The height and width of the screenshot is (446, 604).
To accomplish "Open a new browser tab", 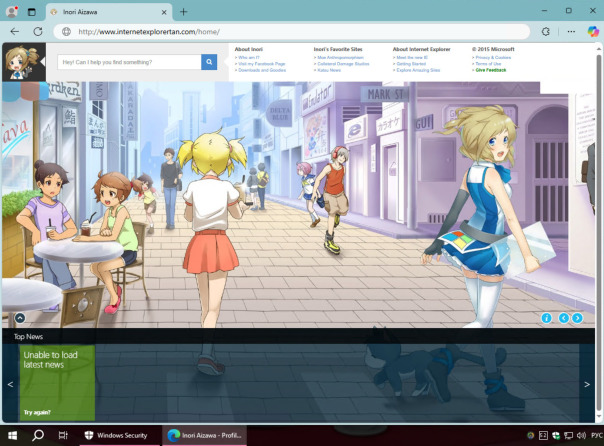I will 183,11.
